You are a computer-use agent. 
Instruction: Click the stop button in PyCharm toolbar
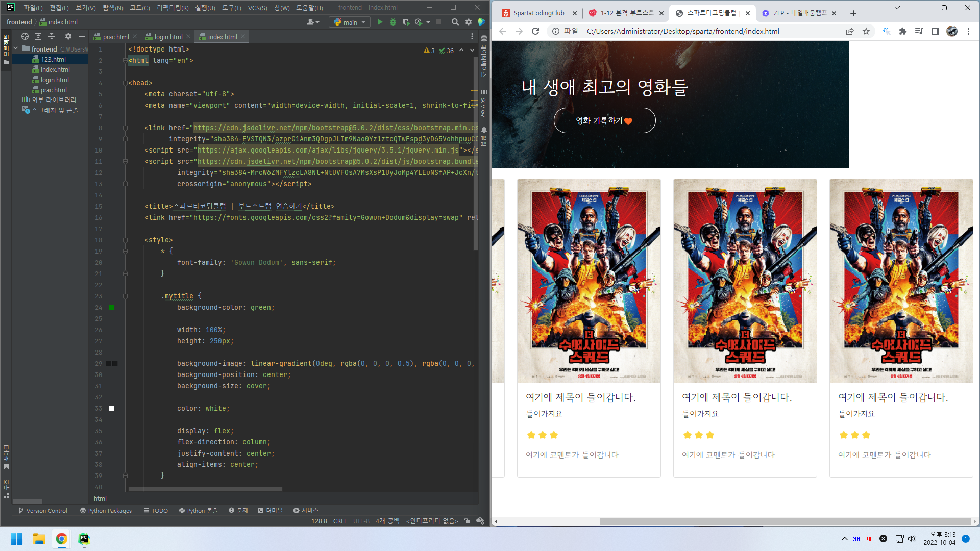click(438, 22)
